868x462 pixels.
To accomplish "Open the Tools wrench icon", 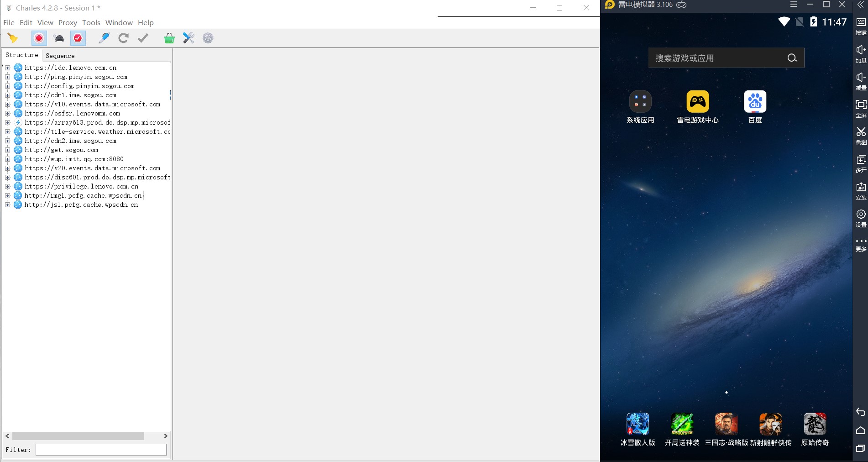I will click(188, 38).
